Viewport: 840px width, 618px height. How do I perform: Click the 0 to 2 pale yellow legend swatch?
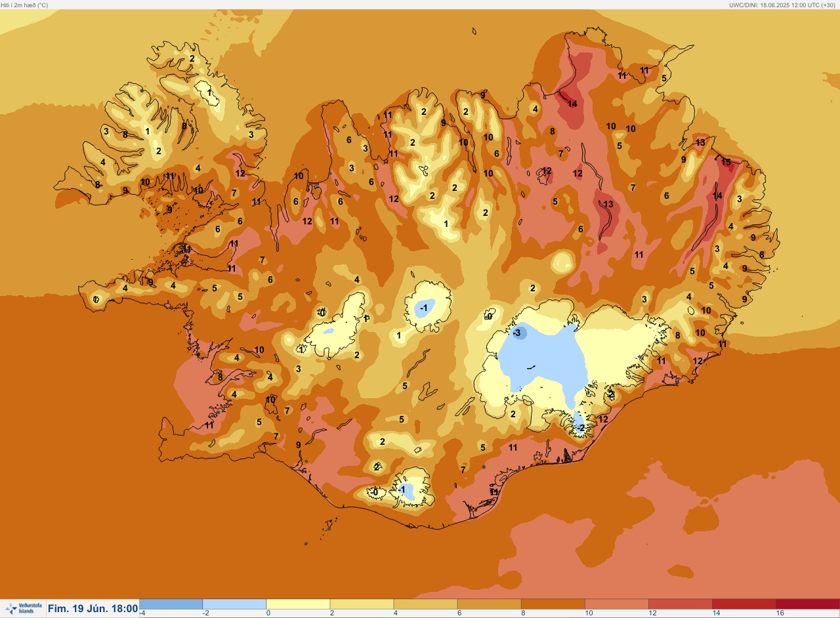point(298,604)
